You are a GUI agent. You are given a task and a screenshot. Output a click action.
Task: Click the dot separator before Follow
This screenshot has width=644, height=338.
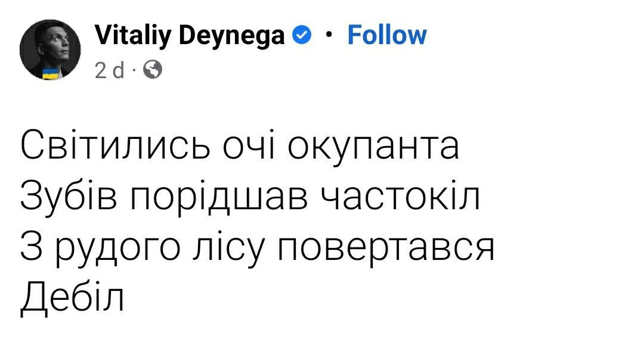329,36
